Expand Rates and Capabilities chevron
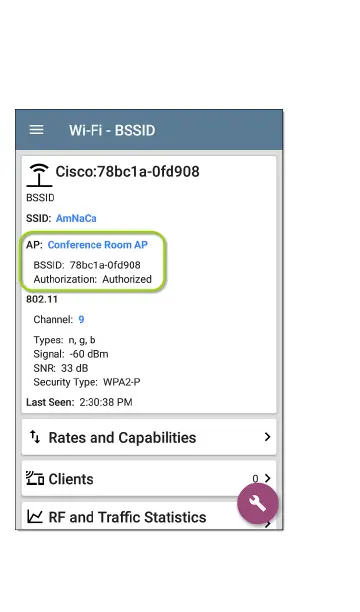The image size is (360, 612). (x=267, y=437)
